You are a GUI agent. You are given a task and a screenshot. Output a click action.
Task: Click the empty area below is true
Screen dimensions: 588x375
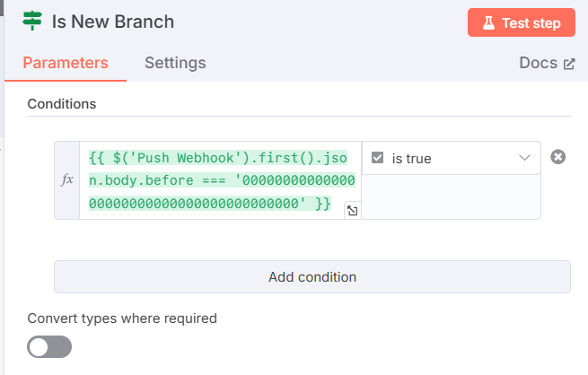coord(452,196)
